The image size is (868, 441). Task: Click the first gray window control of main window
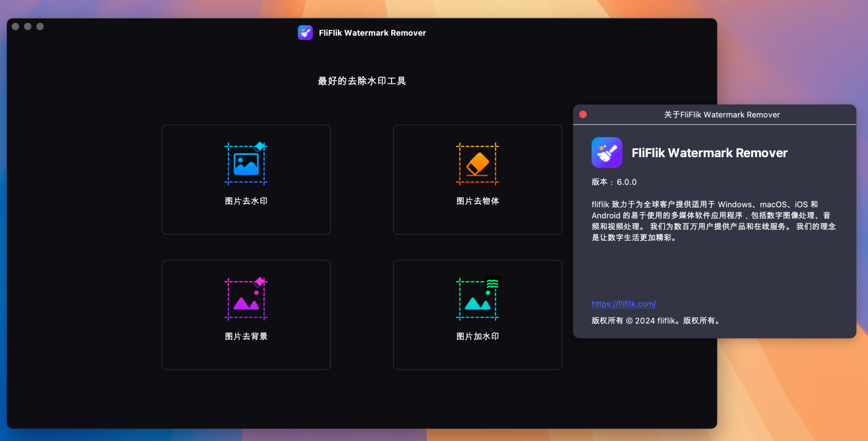[15, 26]
